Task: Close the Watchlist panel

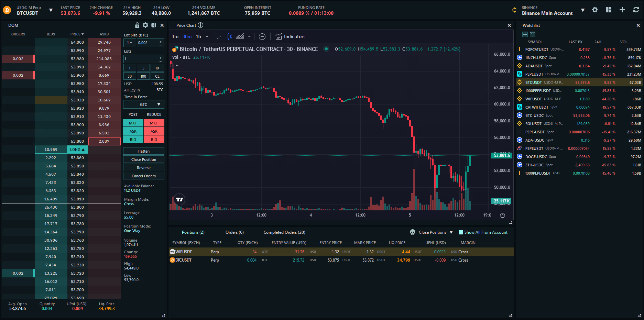Action: tap(638, 25)
